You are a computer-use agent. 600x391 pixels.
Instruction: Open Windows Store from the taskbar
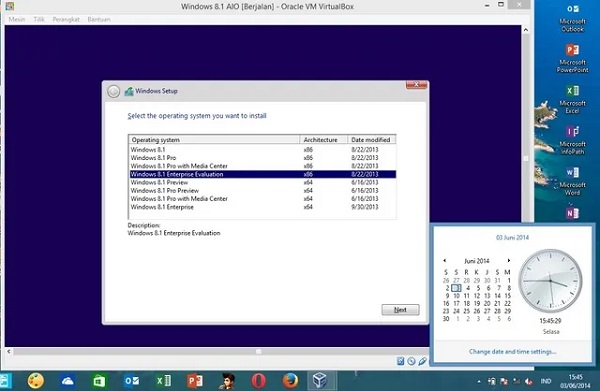tap(99, 381)
